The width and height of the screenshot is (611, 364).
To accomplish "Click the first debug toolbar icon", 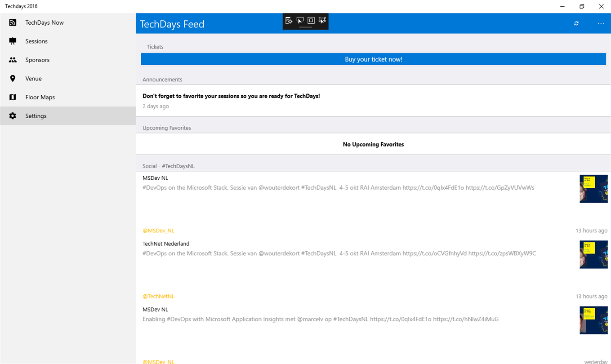I will 289,20.
